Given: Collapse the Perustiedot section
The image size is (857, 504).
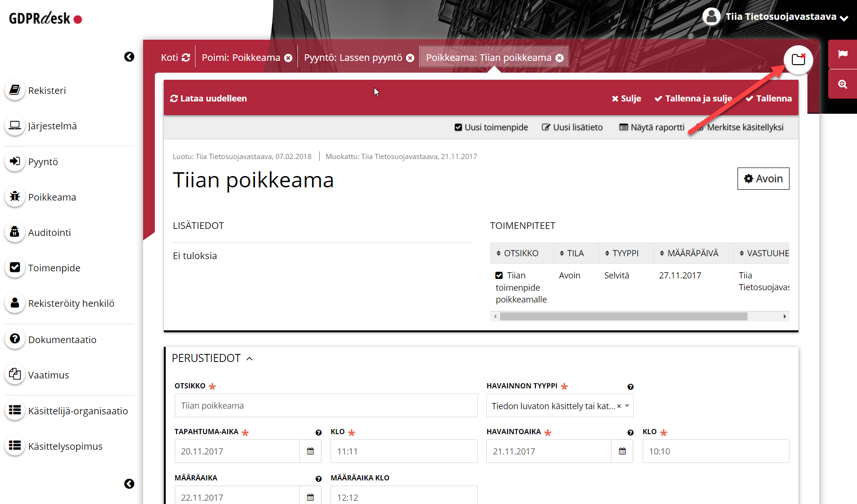Looking at the screenshot, I should pyautogui.click(x=249, y=359).
